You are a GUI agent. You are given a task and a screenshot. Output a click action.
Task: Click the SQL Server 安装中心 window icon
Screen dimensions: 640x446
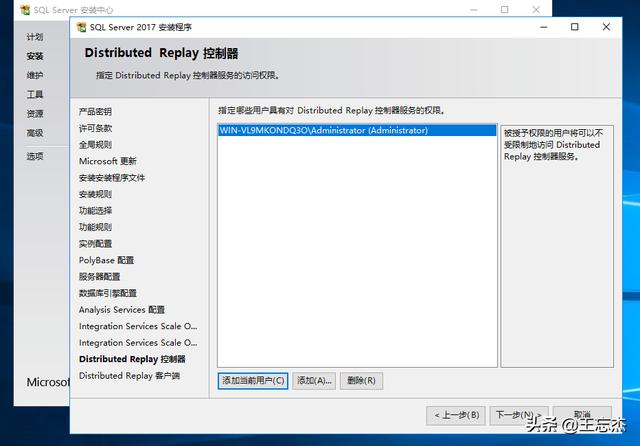[x=25, y=10]
